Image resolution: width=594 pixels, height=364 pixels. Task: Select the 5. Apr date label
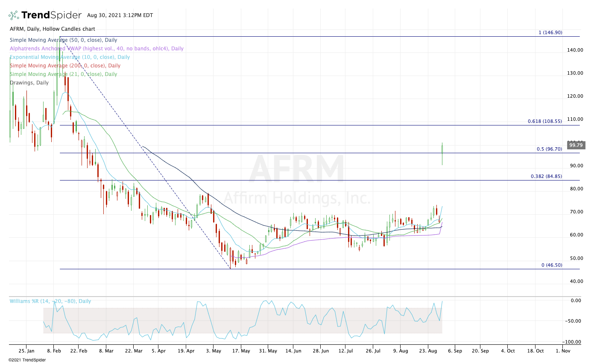coord(158,351)
